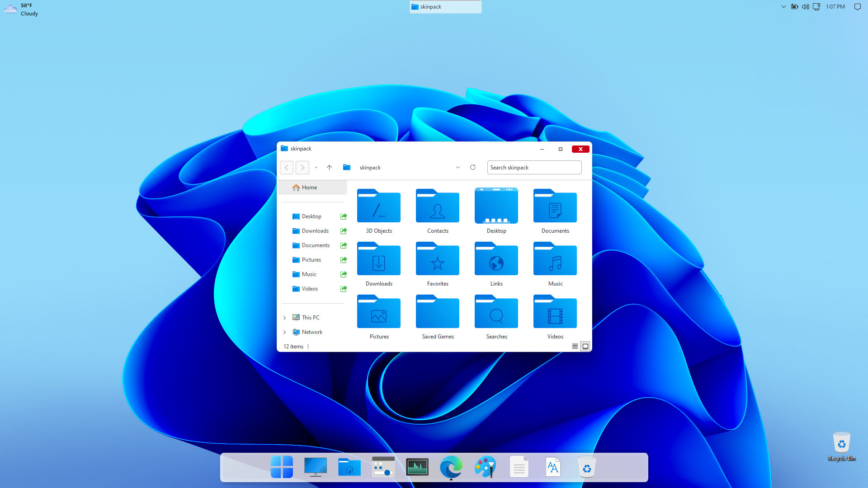The width and height of the screenshot is (868, 488).
Task: Open the Saved Games folder
Action: click(437, 313)
